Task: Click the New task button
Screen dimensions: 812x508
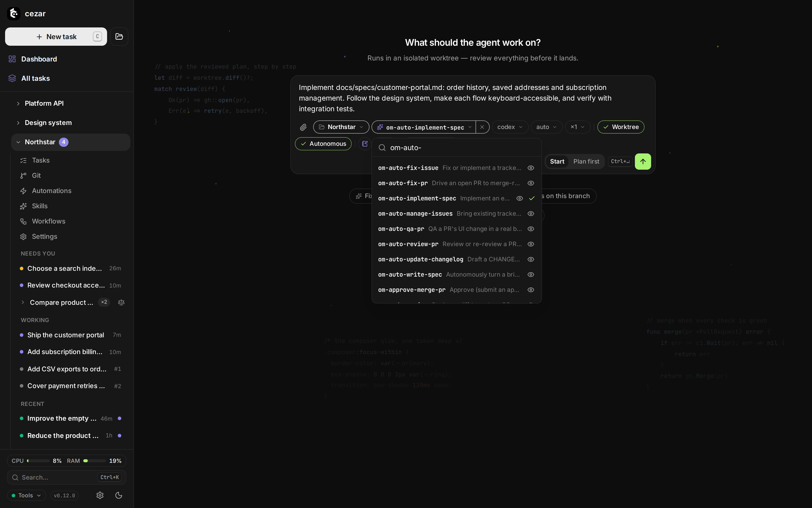Action: point(56,37)
